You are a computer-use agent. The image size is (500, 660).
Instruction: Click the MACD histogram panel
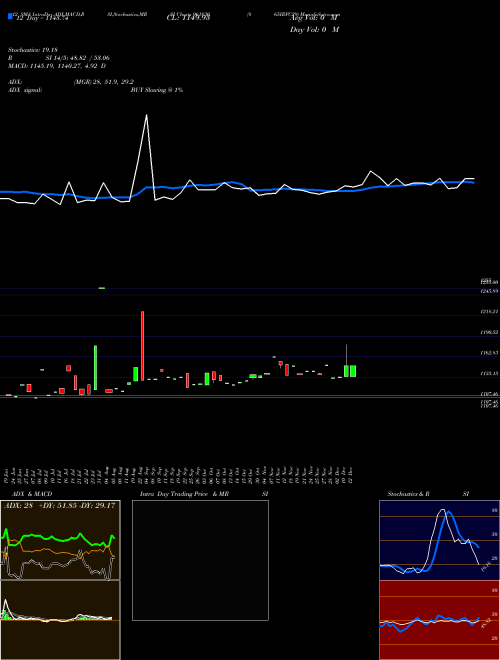pos(60,620)
